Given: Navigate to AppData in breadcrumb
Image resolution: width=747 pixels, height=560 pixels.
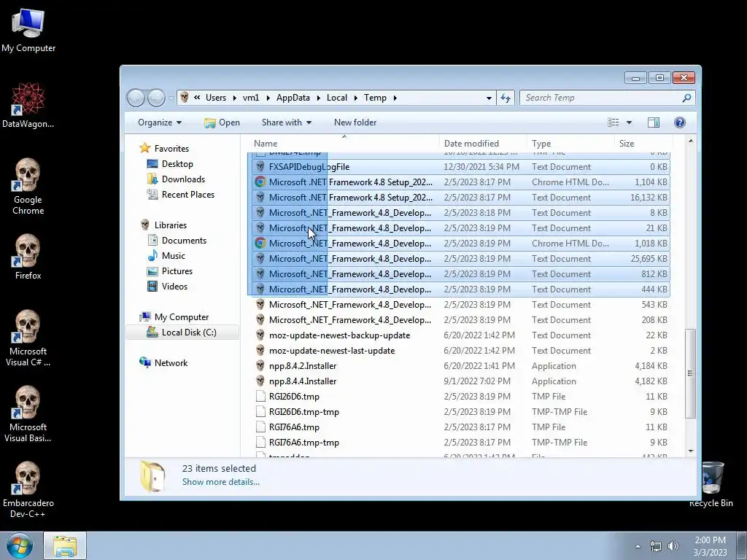Looking at the screenshot, I should click(293, 98).
